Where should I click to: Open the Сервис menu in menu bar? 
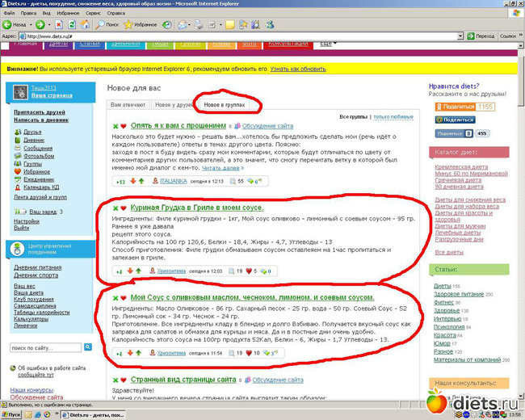pos(94,13)
